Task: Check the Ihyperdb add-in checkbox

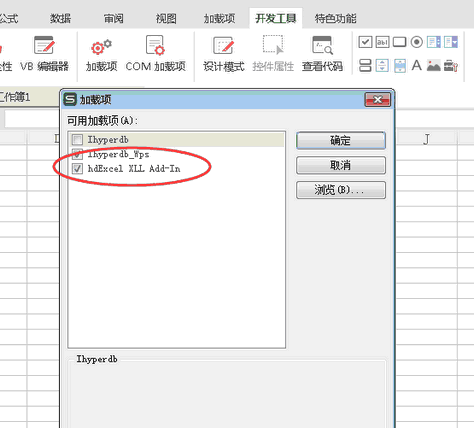Action: (77, 139)
